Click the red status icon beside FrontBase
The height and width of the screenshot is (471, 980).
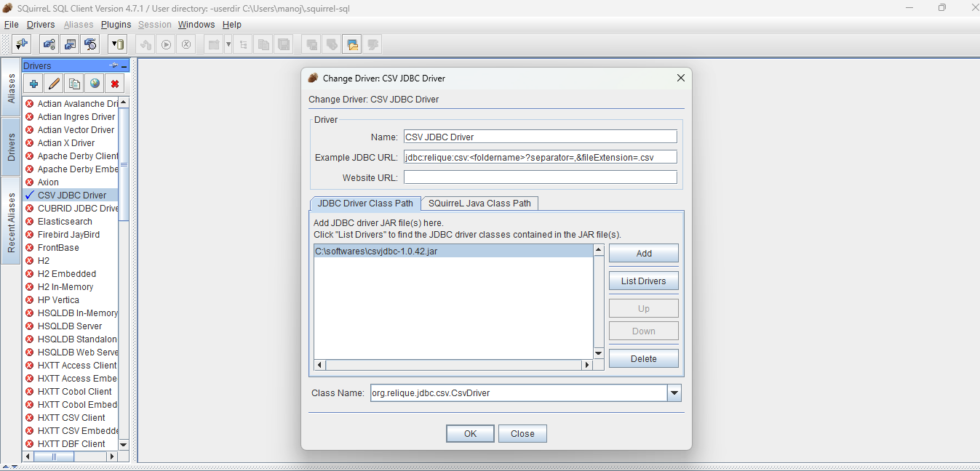point(30,247)
